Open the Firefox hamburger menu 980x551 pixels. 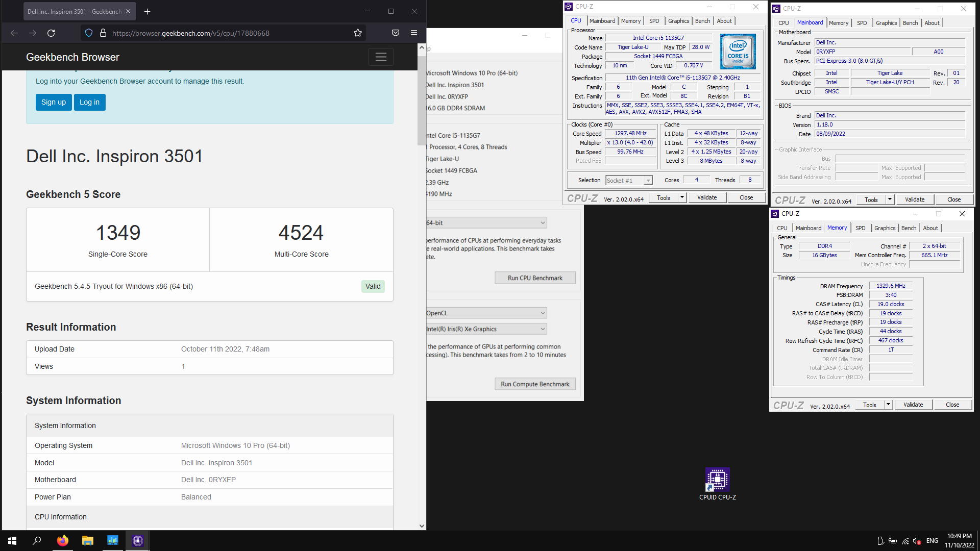[414, 33]
